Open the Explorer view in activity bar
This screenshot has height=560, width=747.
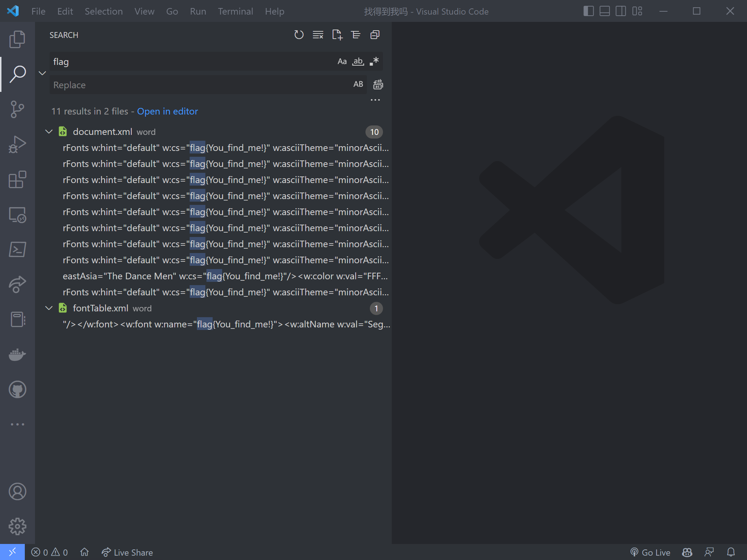tap(17, 39)
